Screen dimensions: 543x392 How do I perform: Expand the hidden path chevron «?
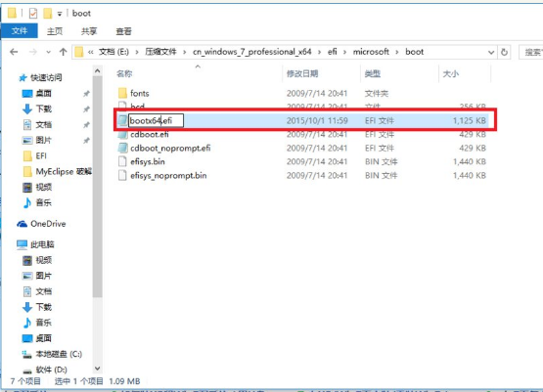(90, 52)
